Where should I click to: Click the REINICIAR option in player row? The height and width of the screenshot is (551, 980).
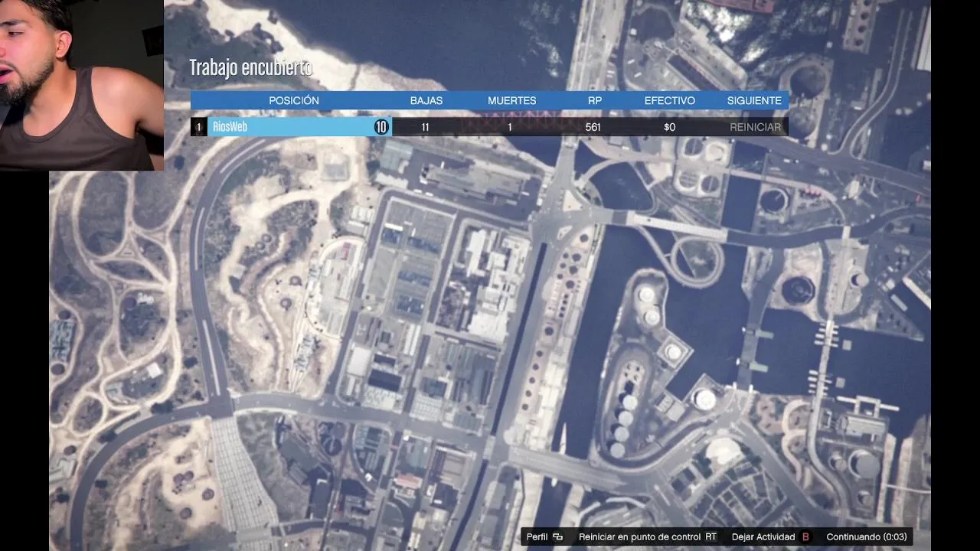755,127
